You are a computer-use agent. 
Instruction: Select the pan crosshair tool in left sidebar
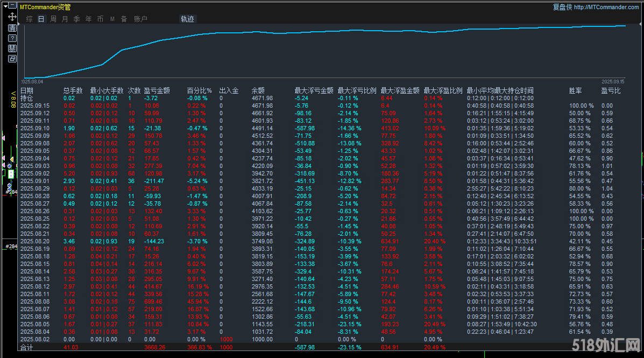[12, 17]
